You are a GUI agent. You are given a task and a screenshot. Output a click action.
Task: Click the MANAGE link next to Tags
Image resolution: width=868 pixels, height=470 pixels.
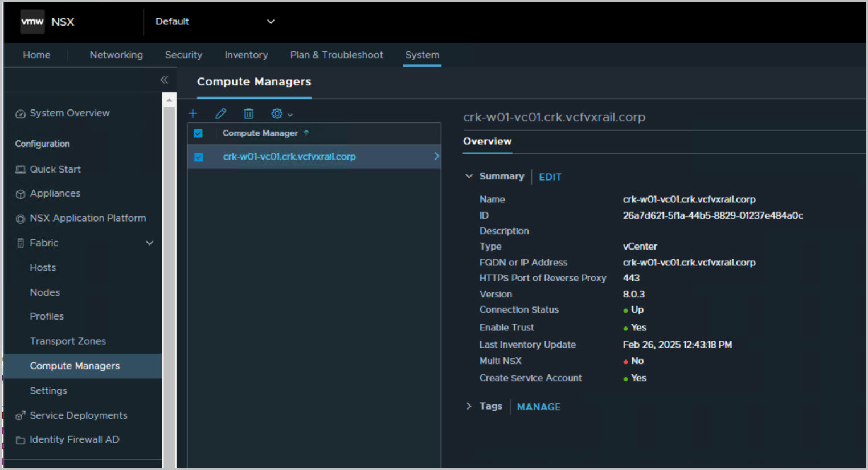coord(538,407)
